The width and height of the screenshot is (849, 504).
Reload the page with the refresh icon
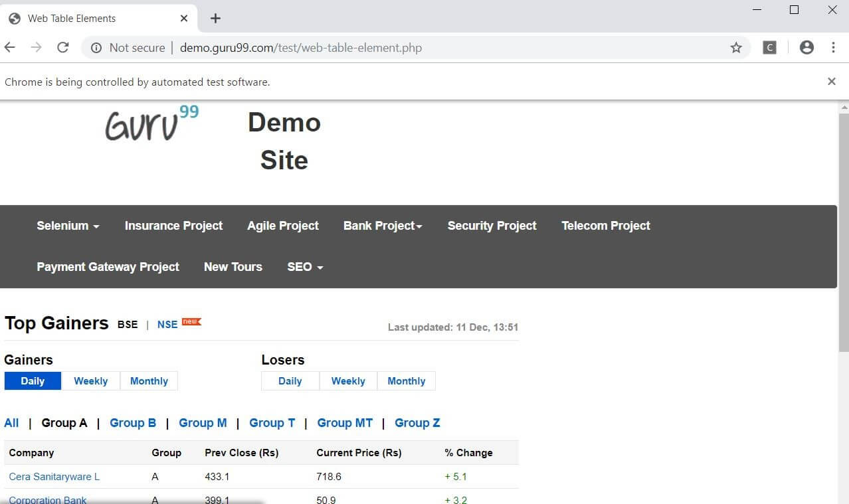pos(63,47)
